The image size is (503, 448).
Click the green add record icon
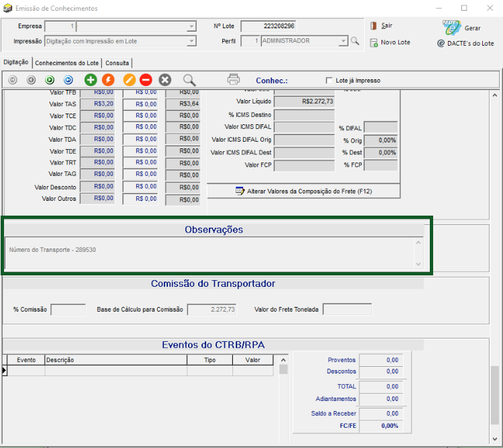coord(91,80)
